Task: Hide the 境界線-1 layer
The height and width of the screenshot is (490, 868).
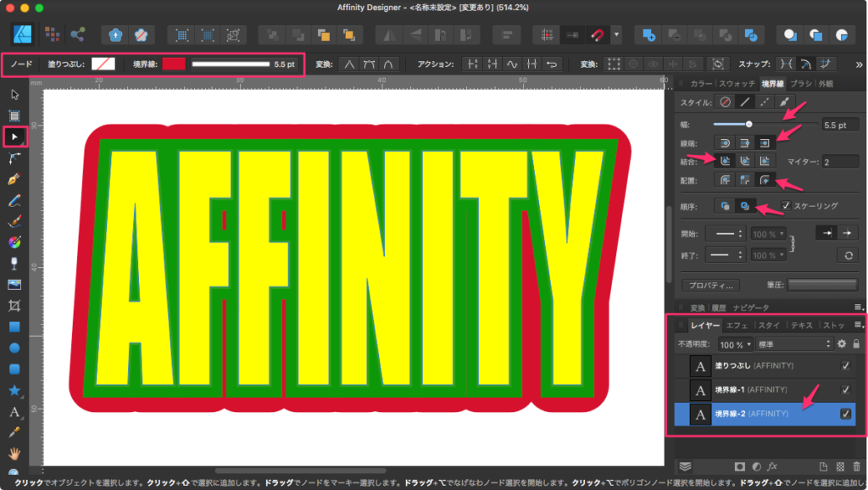Action: [x=845, y=390]
